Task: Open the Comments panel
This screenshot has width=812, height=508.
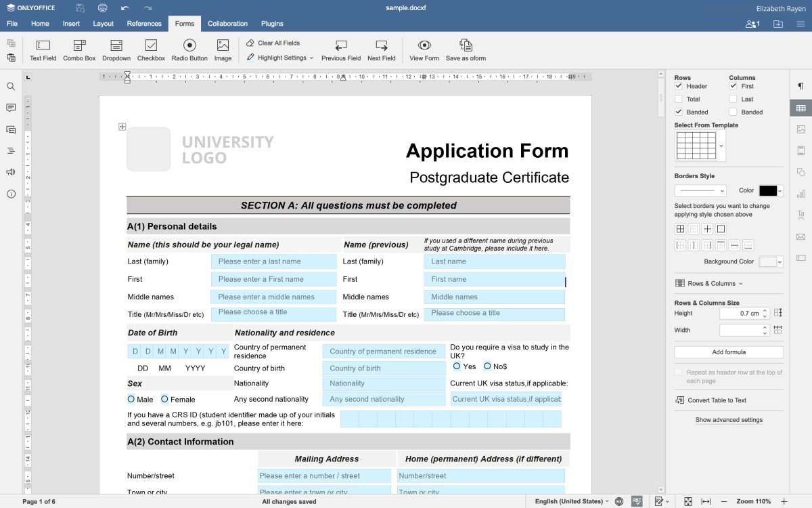Action: [x=12, y=108]
